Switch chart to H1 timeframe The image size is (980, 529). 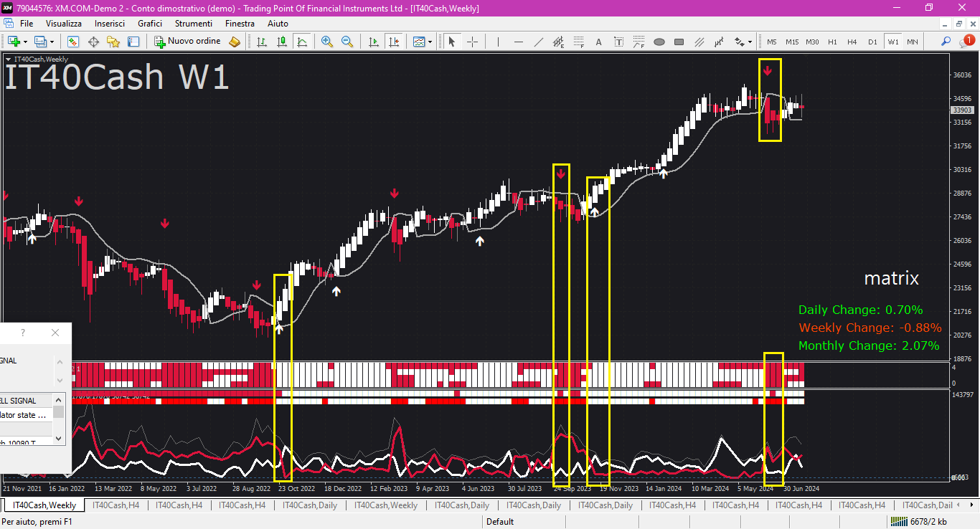(832, 42)
